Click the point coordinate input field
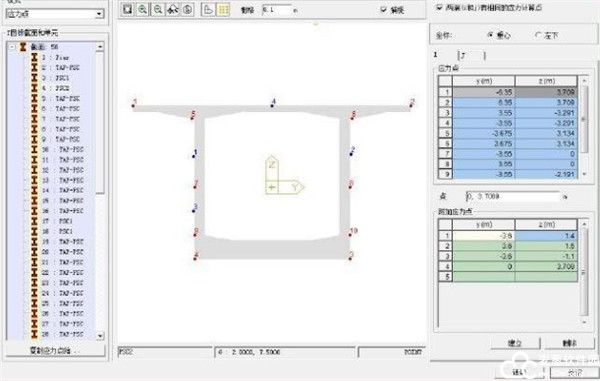The image size is (600, 381). point(513,196)
